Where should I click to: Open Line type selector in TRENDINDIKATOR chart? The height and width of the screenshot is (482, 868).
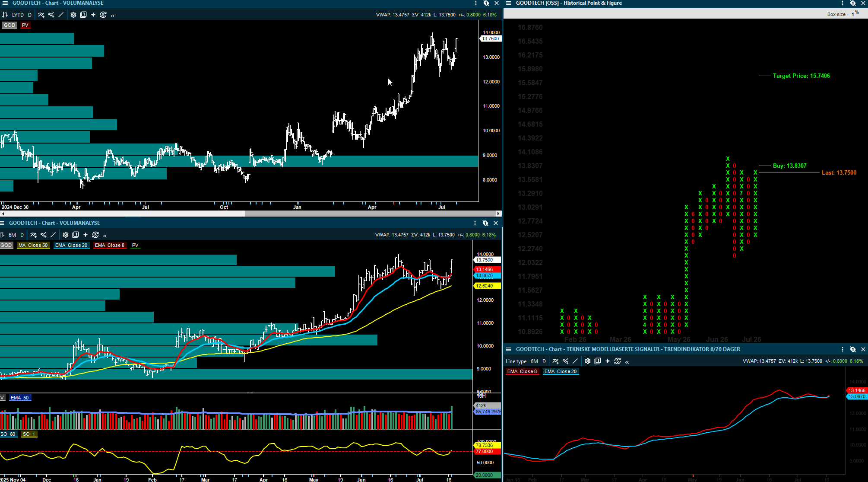click(x=516, y=361)
